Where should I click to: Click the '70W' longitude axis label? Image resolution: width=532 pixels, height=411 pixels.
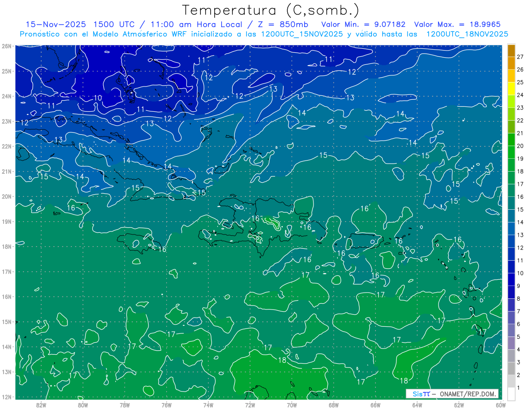tap(292, 405)
